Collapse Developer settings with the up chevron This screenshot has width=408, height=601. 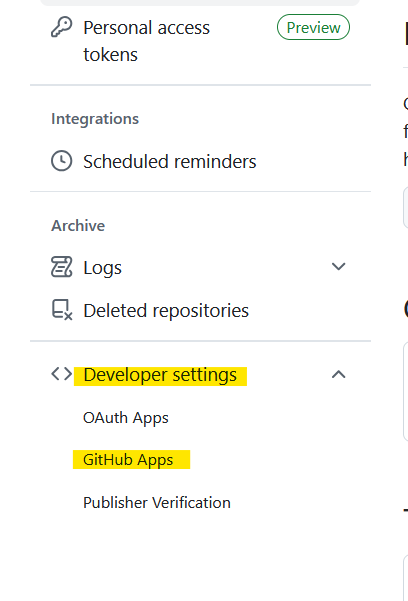(338, 374)
